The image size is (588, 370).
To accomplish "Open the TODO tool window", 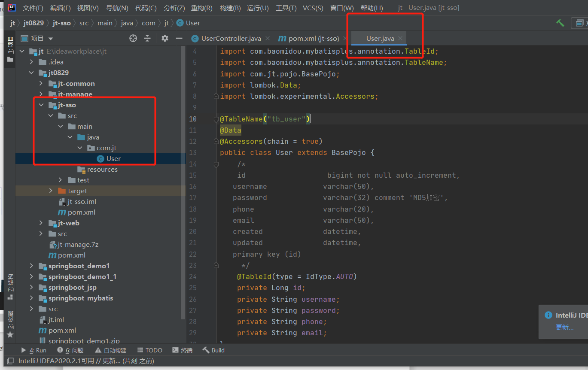I will pyautogui.click(x=149, y=350).
